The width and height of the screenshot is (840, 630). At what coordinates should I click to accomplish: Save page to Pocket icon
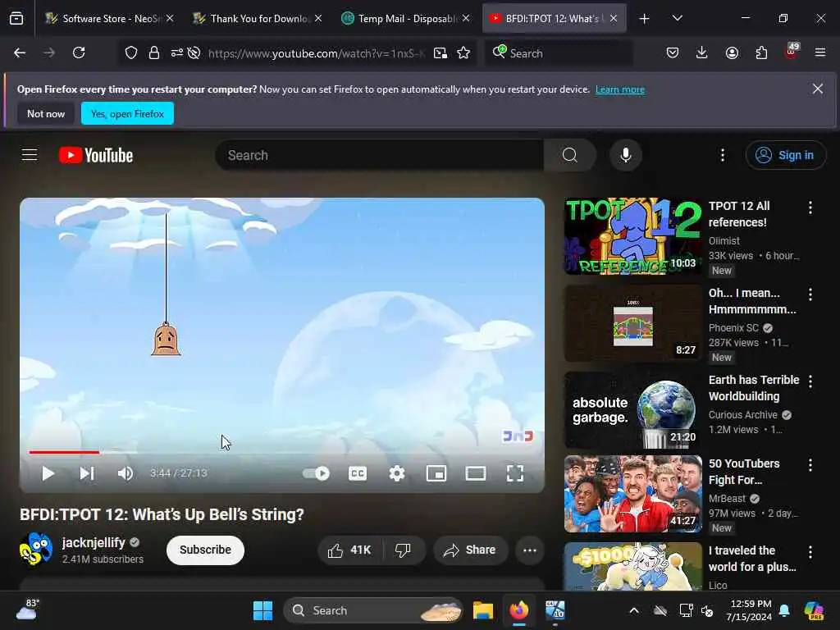click(673, 52)
